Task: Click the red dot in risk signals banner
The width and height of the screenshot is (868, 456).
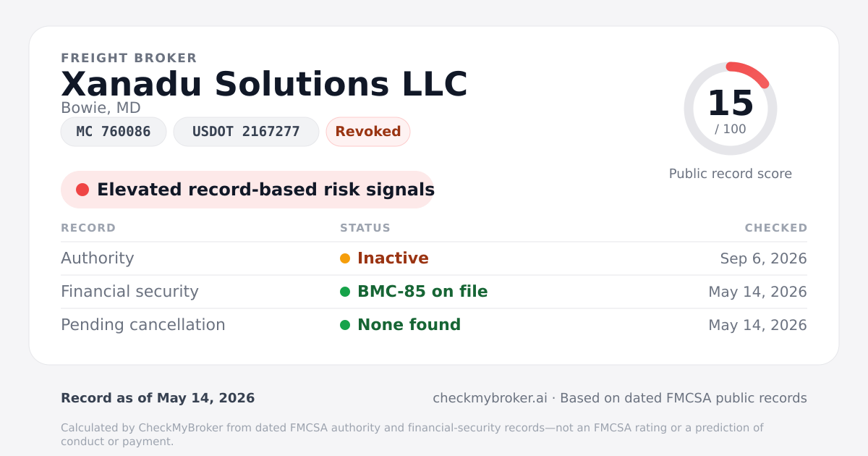Action: click(82, 190)
